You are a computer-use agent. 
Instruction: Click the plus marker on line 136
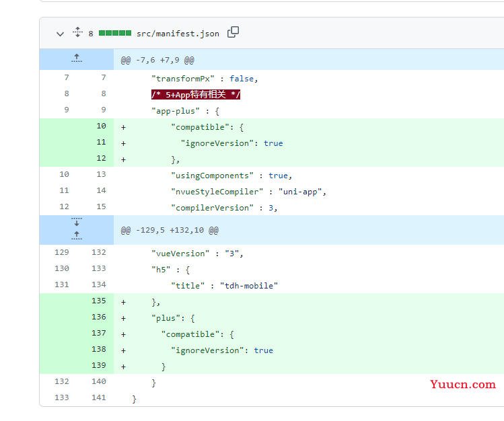123,319
